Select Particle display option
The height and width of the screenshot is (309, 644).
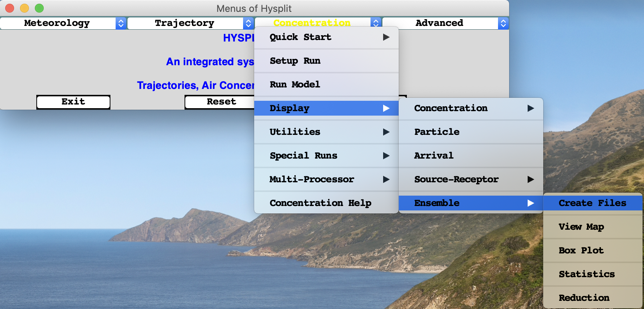pos(471,132)
